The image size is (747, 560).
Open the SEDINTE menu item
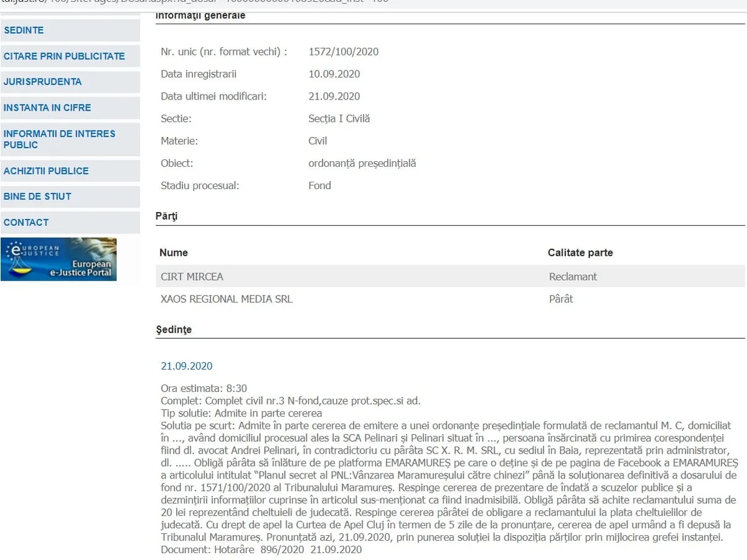pyautogui.click(x=24, y=30)
